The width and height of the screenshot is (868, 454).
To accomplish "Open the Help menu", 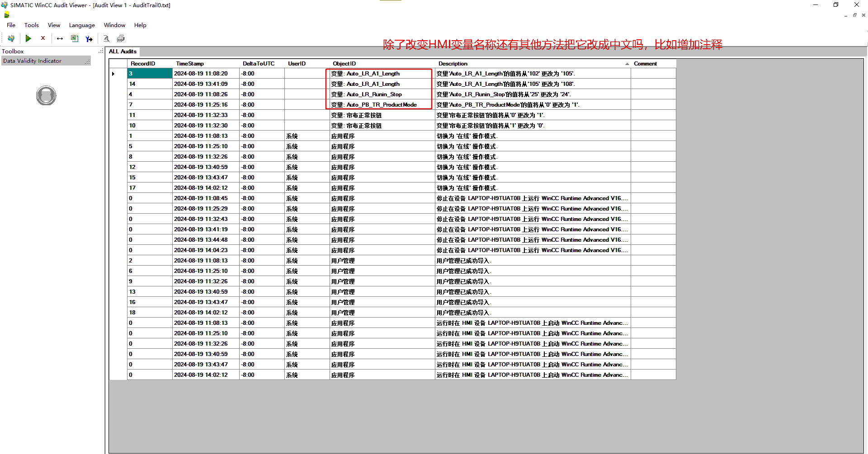I will pos(140,25).
